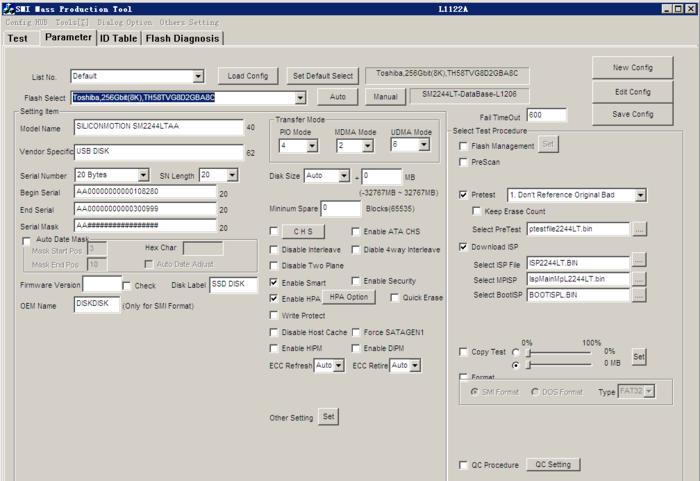Uncheck the Enable Smart option
Viewport: 700px width, 481px height.
click(x=274, y=282)
